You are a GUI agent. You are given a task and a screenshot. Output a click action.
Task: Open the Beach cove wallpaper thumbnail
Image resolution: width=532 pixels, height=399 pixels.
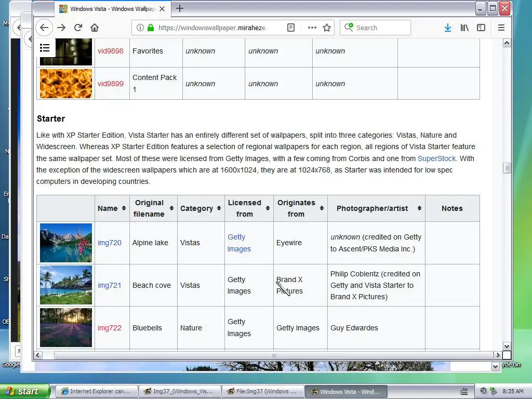66,285
